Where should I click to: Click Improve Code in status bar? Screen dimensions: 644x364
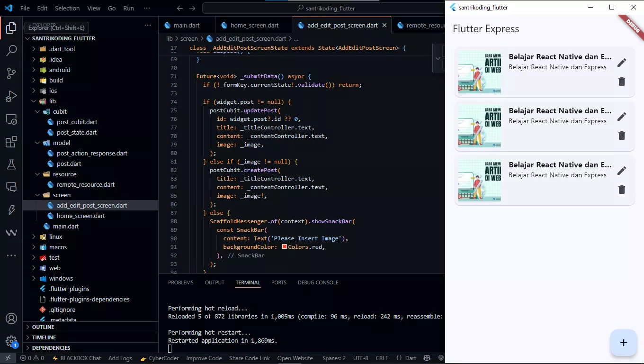204,358
